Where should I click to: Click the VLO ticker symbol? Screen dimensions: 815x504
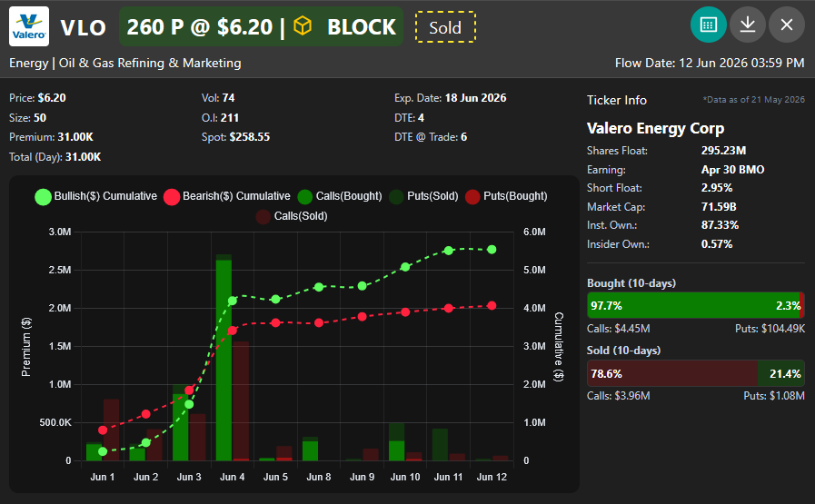pos(84,27)
